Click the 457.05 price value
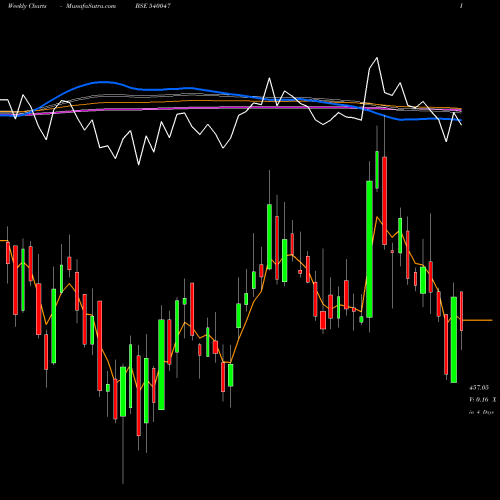Viewport: 500px width, 500px height. click(479, 387)
